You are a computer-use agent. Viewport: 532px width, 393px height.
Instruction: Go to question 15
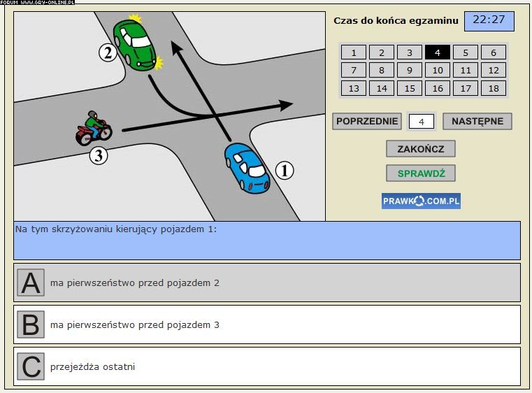point(410,88)
